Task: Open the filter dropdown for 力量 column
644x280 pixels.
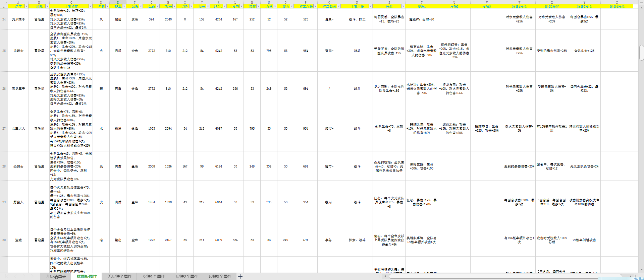Action: [275, 6]
